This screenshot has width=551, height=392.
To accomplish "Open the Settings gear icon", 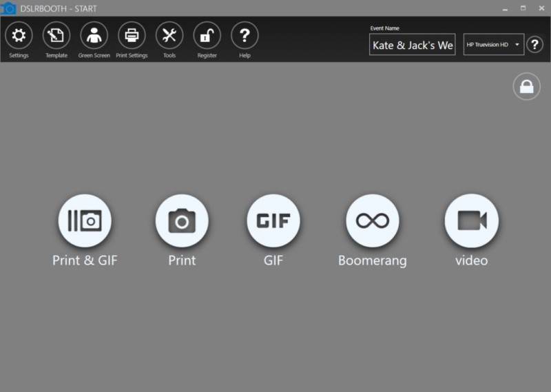I will click(x=19, y=36).
